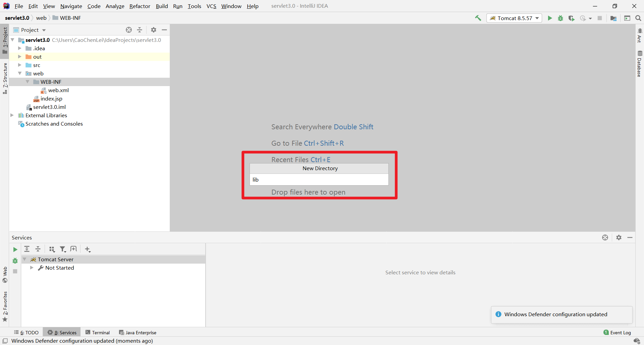Locate file with Project panel crosshair icon
The image size is (644, 345).
[x=129, y=30]
